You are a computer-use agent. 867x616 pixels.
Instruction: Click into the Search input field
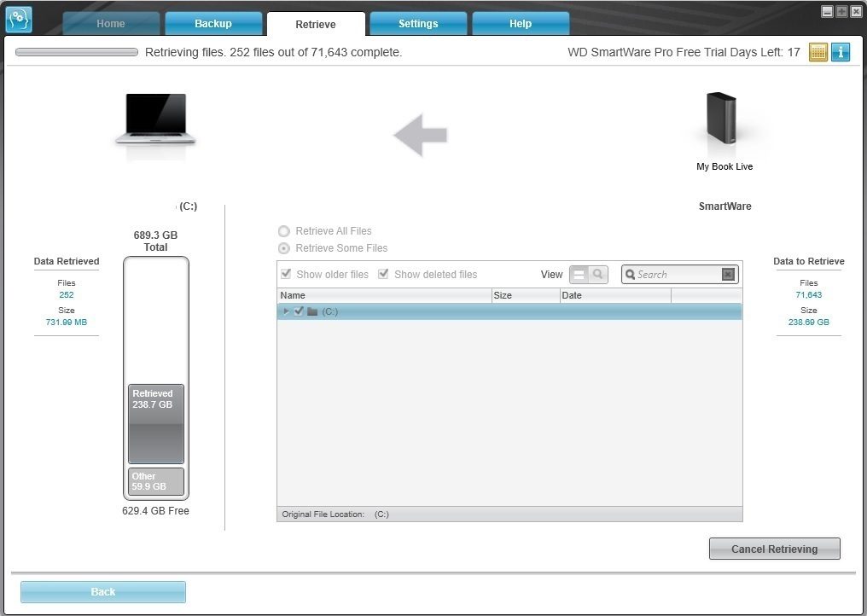[678, 274]
